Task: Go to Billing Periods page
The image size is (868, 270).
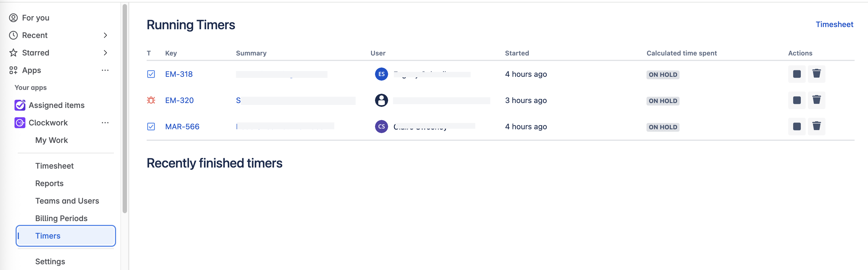Action: click(x=61, y=218)
